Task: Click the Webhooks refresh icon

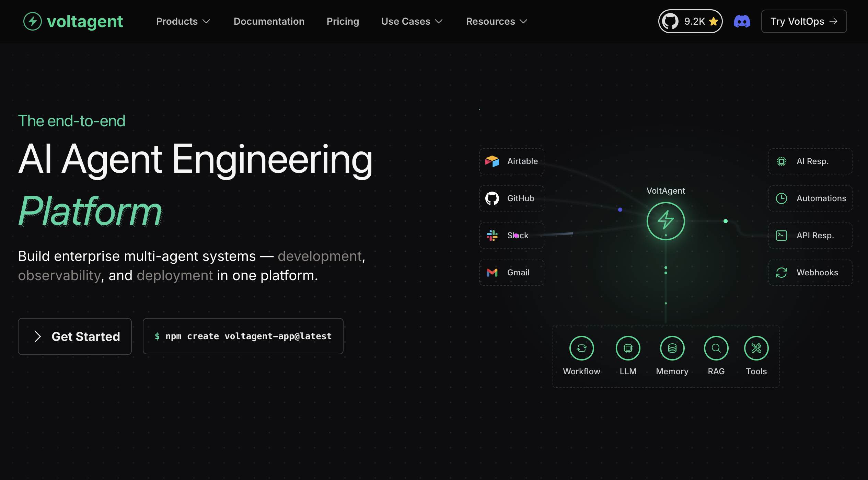Action: click(782, 272)
